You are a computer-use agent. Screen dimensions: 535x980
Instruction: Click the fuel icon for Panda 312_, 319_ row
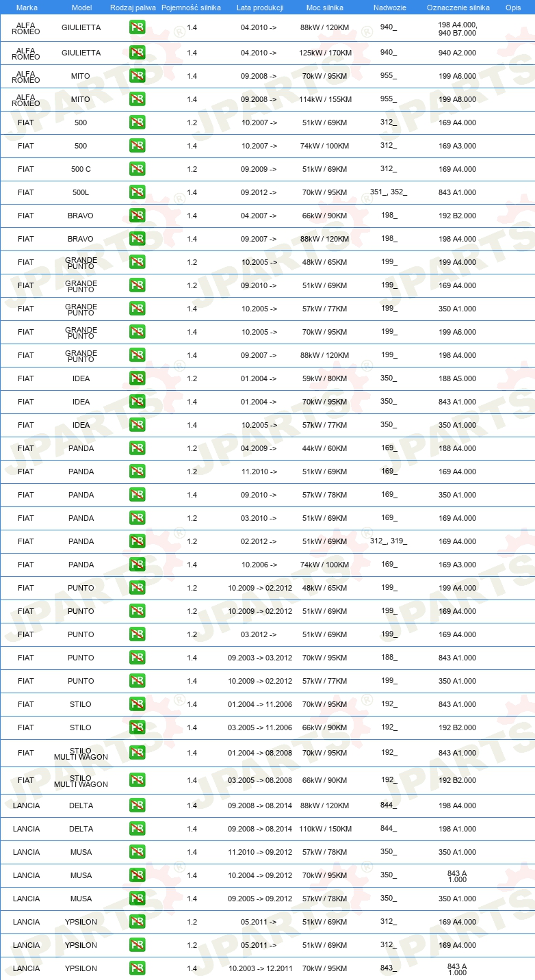coord(138,541)
